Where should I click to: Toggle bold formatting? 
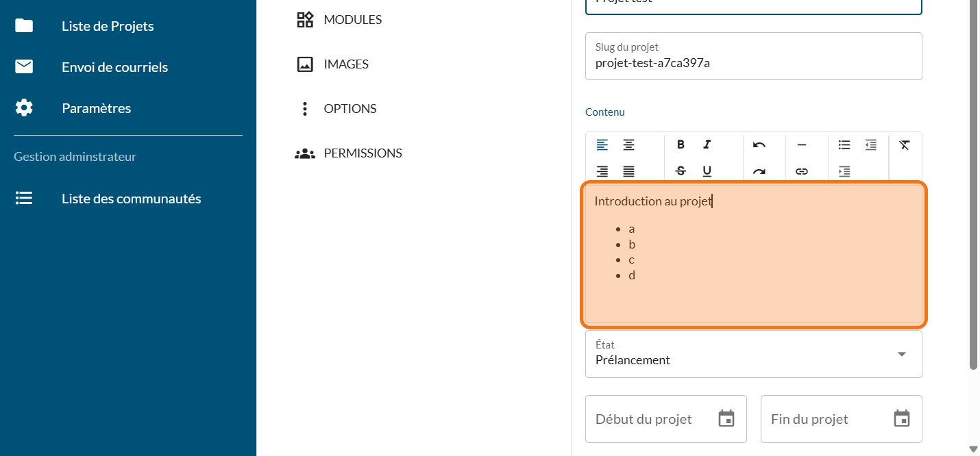click(x=681, y=144)
